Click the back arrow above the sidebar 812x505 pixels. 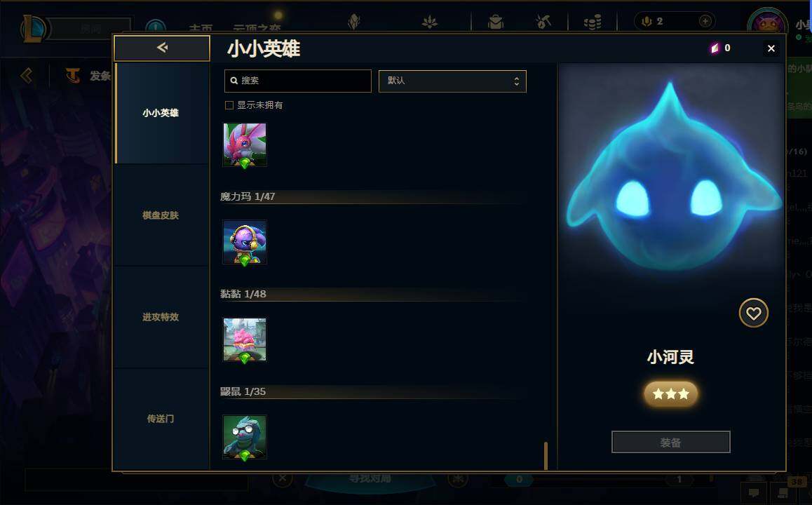tap(162, 48)
